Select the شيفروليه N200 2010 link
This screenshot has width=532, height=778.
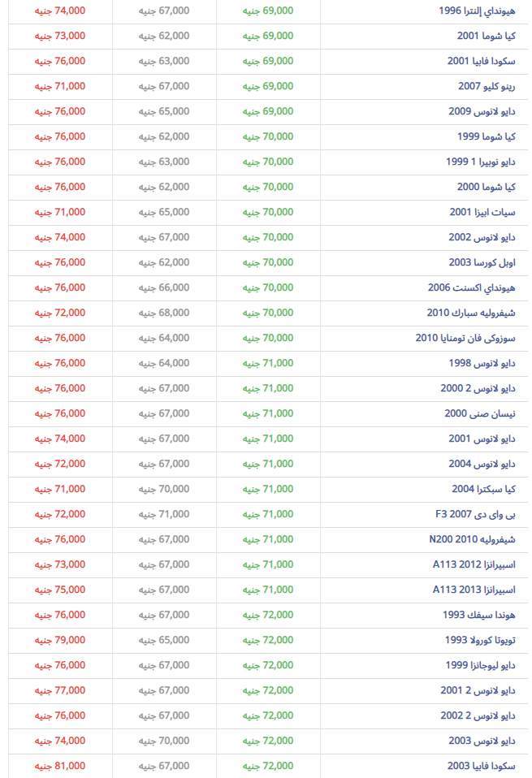(472, 539)
